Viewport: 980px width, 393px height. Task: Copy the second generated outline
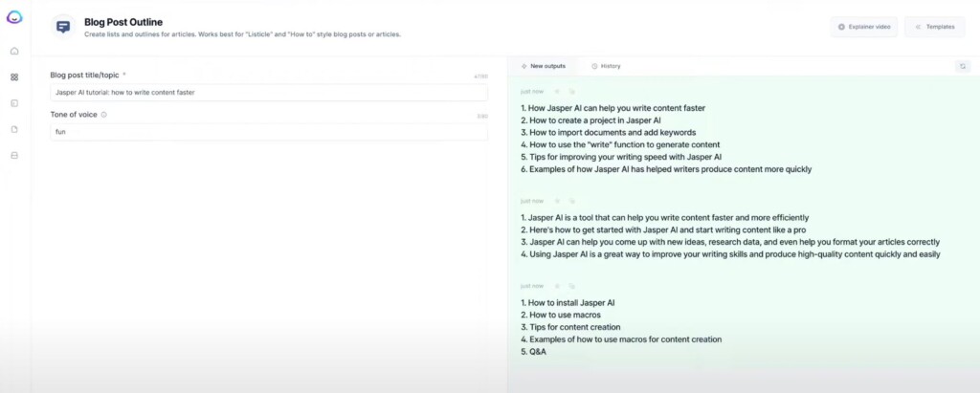click(x=571, y=201)
